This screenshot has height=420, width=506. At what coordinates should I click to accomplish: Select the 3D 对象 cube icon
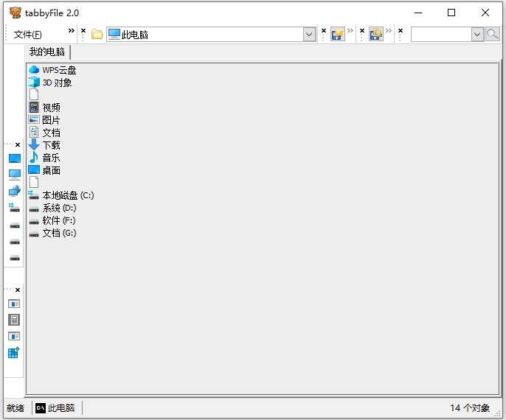[x=34, y=83]
